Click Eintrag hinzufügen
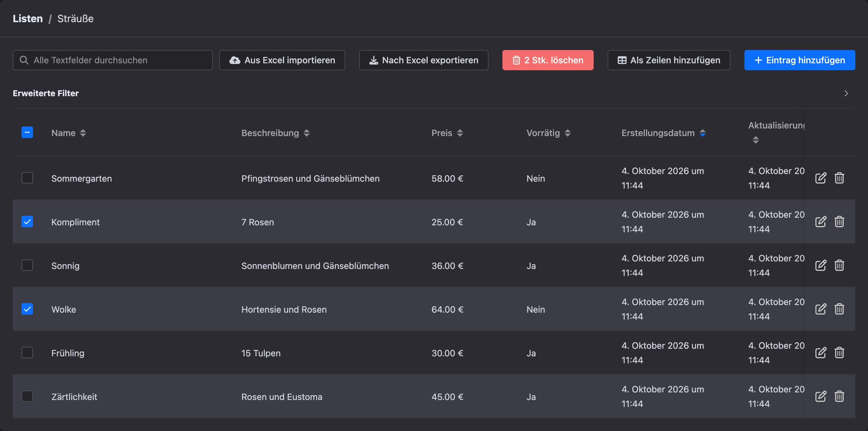This screenshot has width=868, height=431. (799, 60)
